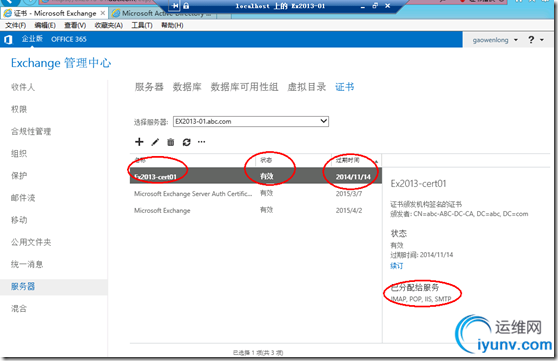Open 保护 in the left navigation
The height and width of the screenshot is (361, 558).
(19, 176)
